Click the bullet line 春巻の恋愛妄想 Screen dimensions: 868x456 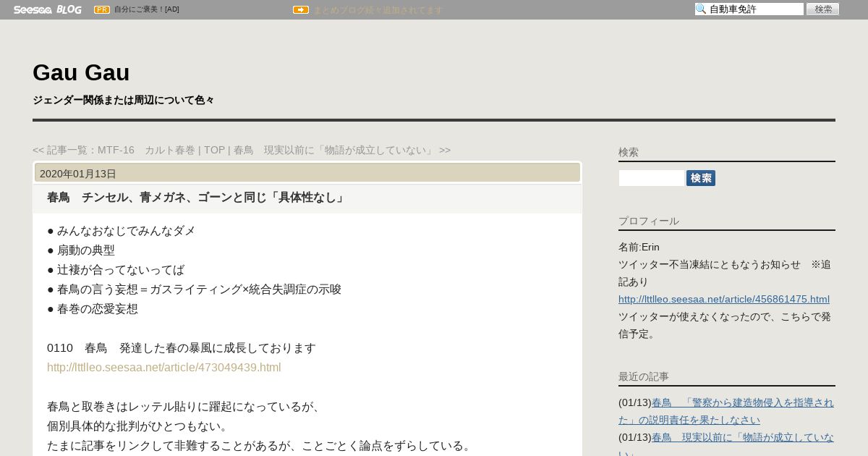(x=93, y=309)
